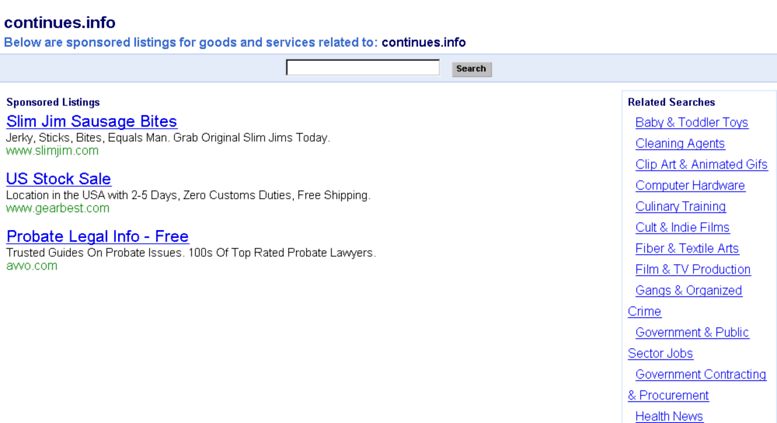Click the search text input field
Viewport: 777px width, 423px height.
(x=362, y=68)
